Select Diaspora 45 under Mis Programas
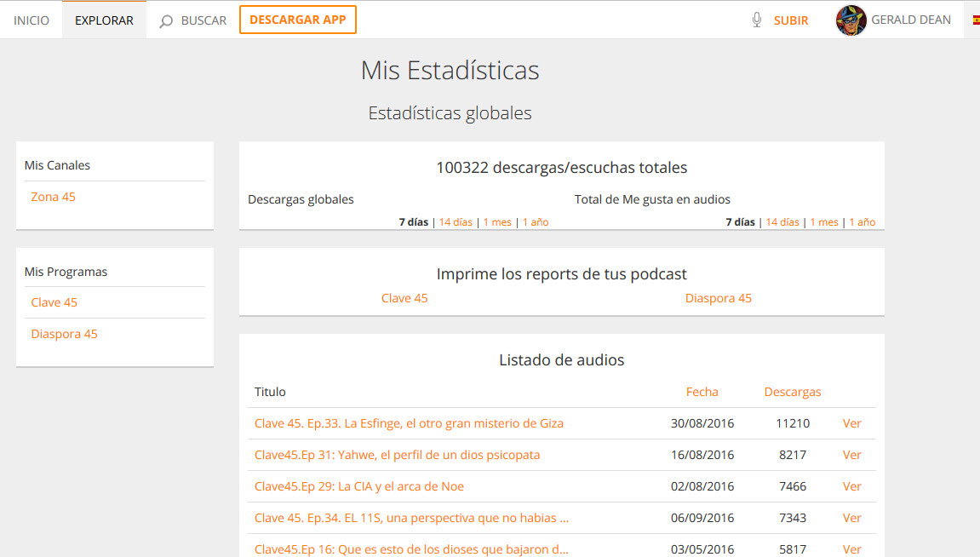Image resolution: width=980 pixels, height=557 pixels. pyautogui.click(x=64, y=334)
